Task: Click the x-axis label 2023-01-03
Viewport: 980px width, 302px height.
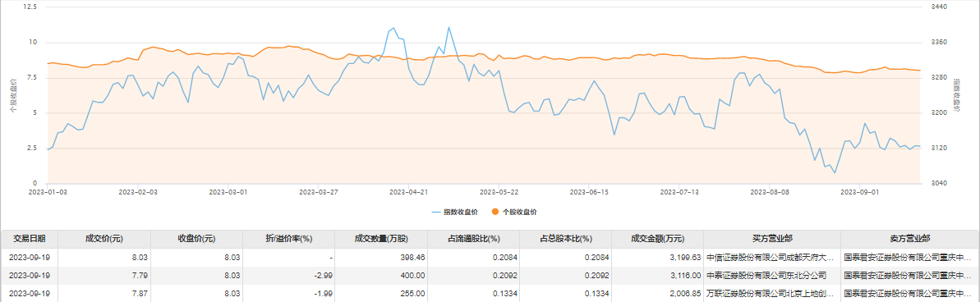Action: 48,192
